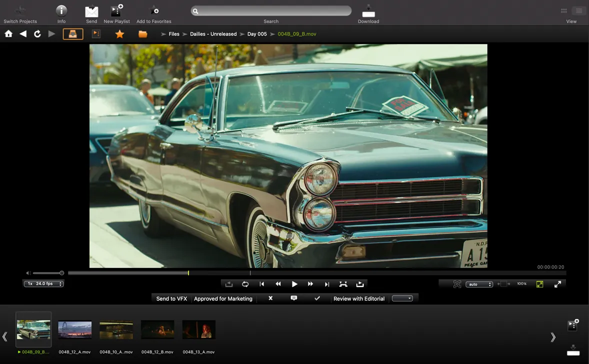Toggle the X rejection control
Image resolution: width=589 pixels, height=364 pixels.
pyautogui.click(x=270, y=298)
